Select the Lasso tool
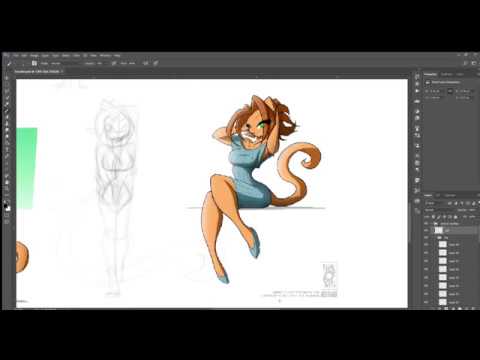Viewport: 480px width, 360px height. 7,91
